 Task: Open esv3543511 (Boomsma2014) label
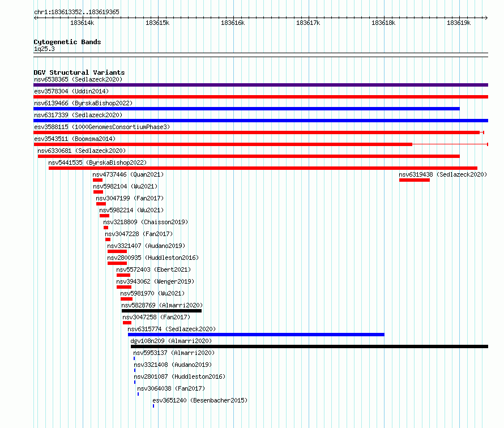[x=75, y=139]
